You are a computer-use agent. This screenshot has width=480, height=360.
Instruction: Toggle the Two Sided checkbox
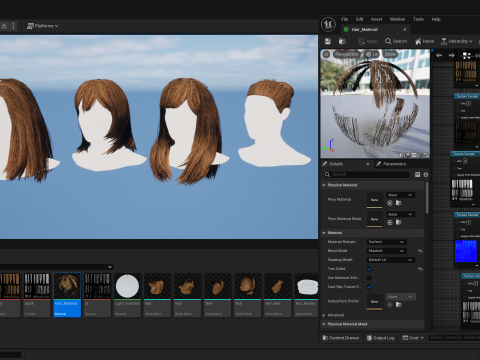pyautogui.click(x=369, y=269)
